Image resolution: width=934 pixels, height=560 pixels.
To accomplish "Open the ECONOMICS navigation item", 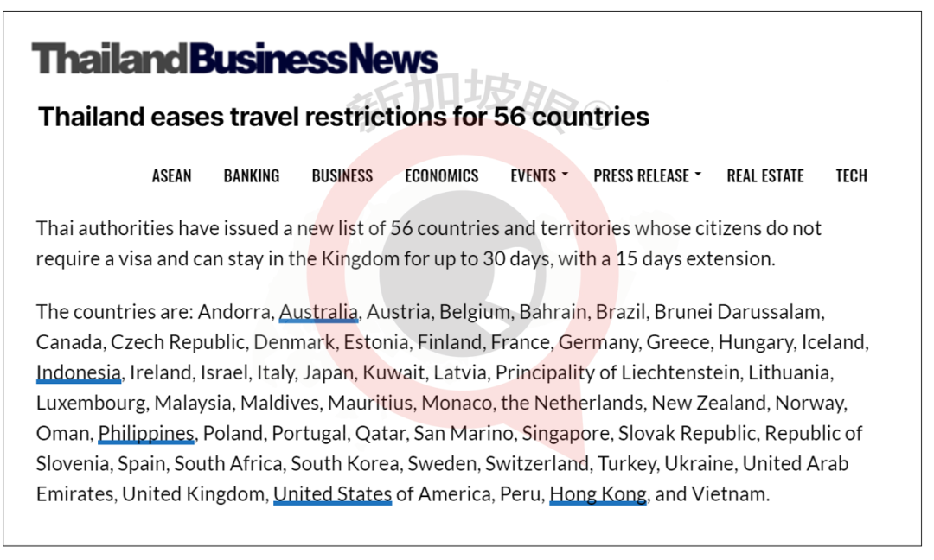I will point(441,175).
